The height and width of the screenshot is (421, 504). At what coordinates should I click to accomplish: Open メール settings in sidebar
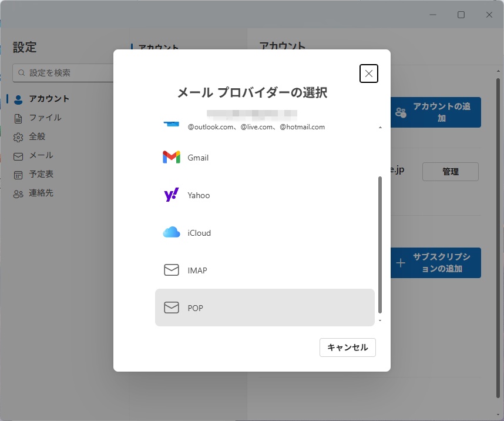point(41,155)
